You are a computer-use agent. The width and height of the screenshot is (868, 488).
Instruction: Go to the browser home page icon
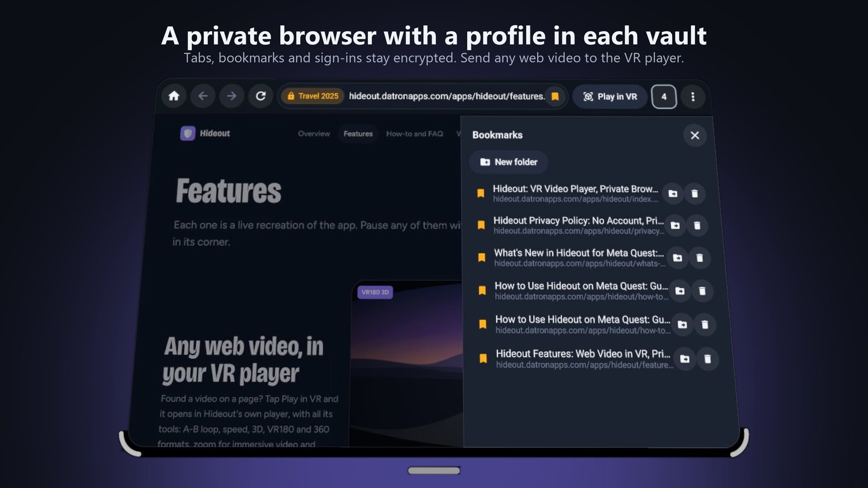[x=174, y=96]
